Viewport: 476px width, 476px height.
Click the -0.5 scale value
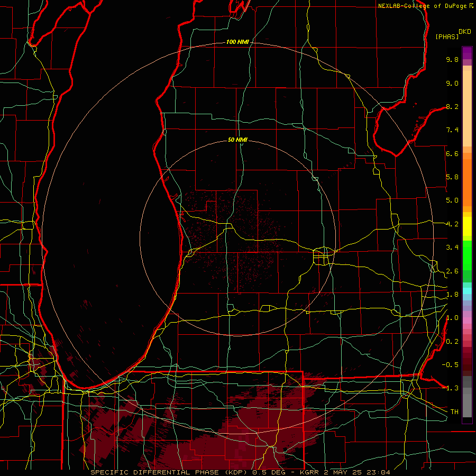tap(450, 365)
